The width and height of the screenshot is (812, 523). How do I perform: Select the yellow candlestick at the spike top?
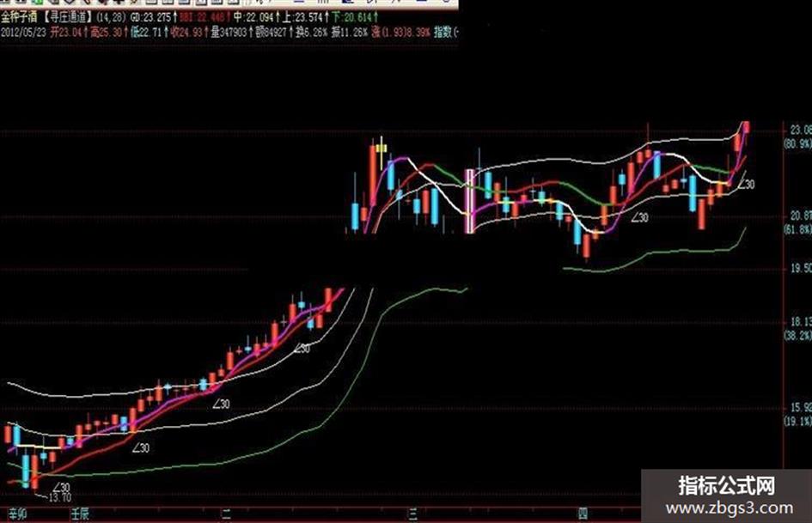pyautogui.click(x=382, y=149)
